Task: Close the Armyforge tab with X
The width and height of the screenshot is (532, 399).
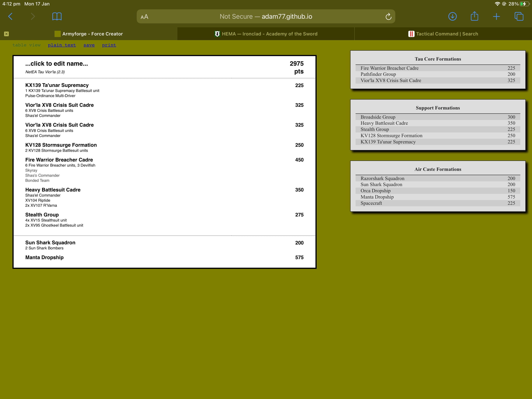Action: click(6, 34)
